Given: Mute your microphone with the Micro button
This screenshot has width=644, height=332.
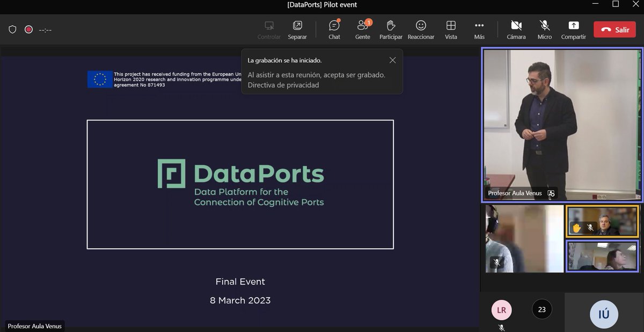Looking at the screenshot, I should point(544,30).
